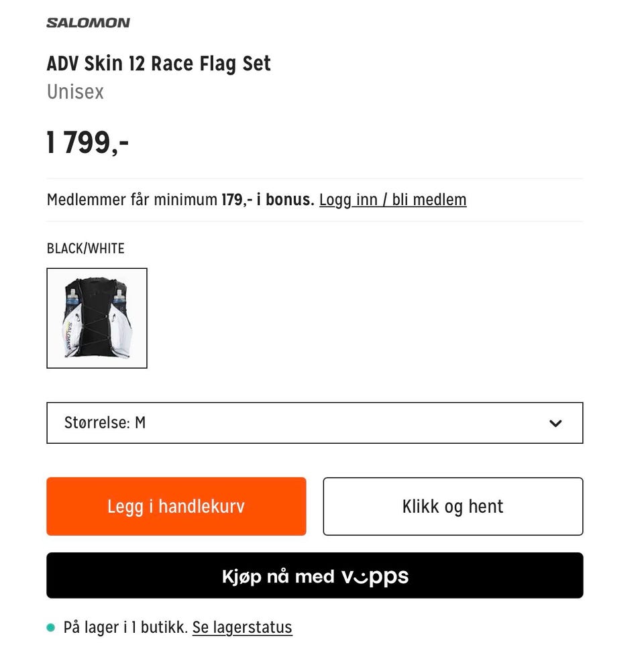644x661 pixels.
Task: Expand size options via the chevron arrow
Action: tap(555, 423)
